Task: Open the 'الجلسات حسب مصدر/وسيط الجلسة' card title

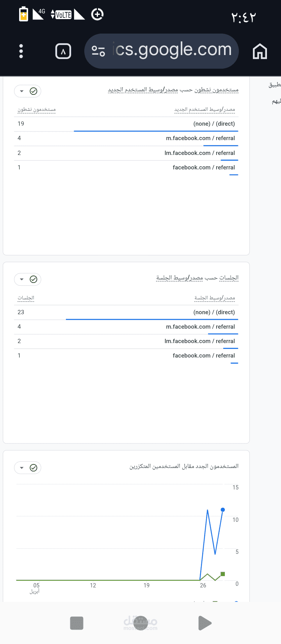Action: point(197,278)
